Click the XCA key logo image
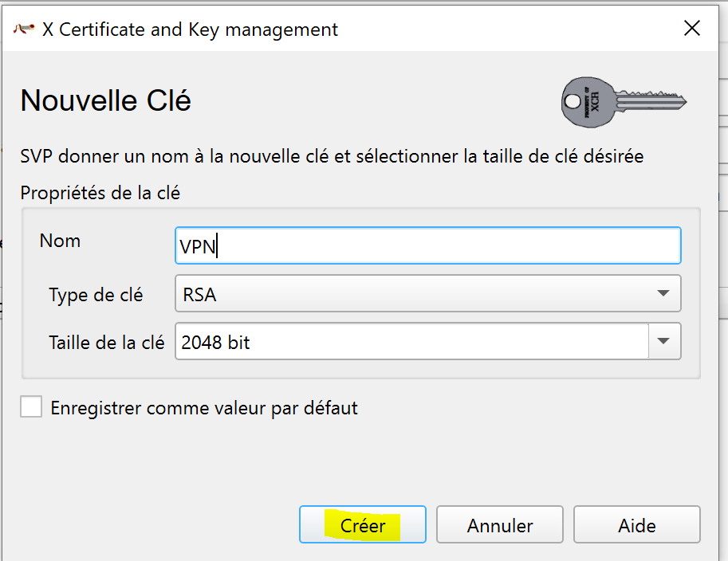This screenshot has height=561, width=728. 624,103
